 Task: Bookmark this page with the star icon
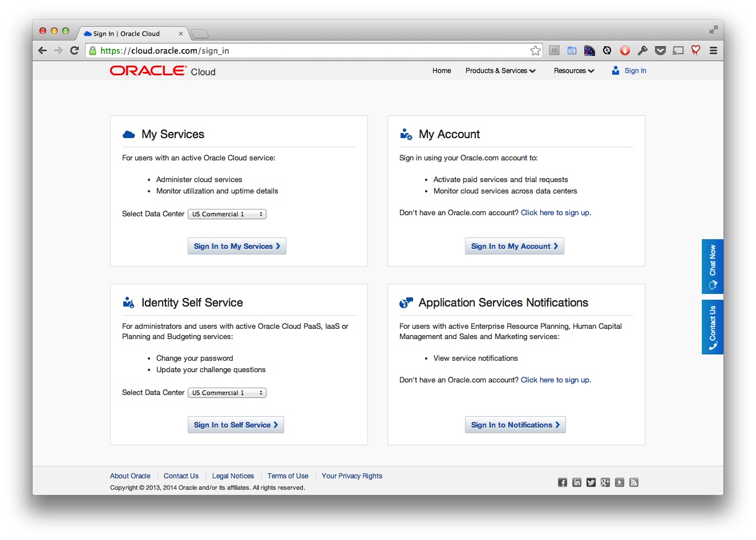[535, 50]
